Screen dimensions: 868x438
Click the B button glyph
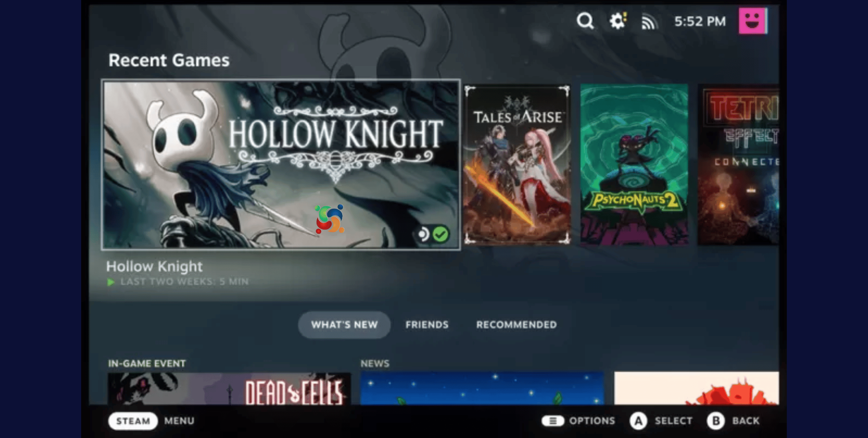(716, 421)
